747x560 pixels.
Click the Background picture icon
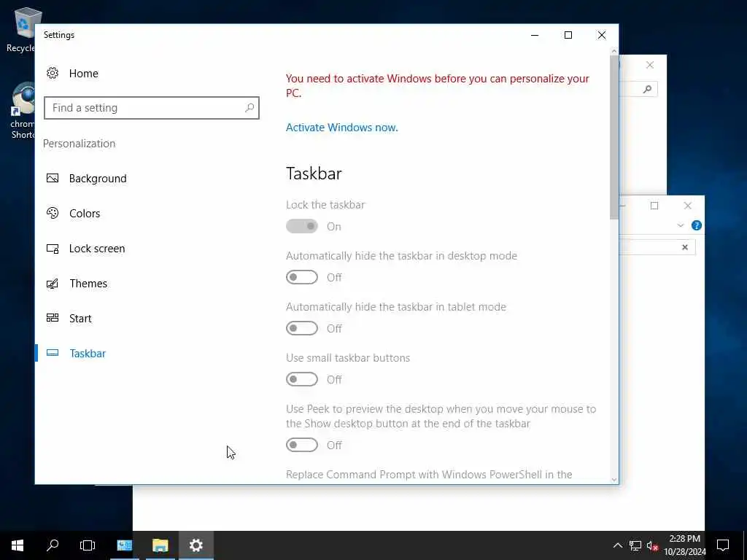tap(53, 178)
